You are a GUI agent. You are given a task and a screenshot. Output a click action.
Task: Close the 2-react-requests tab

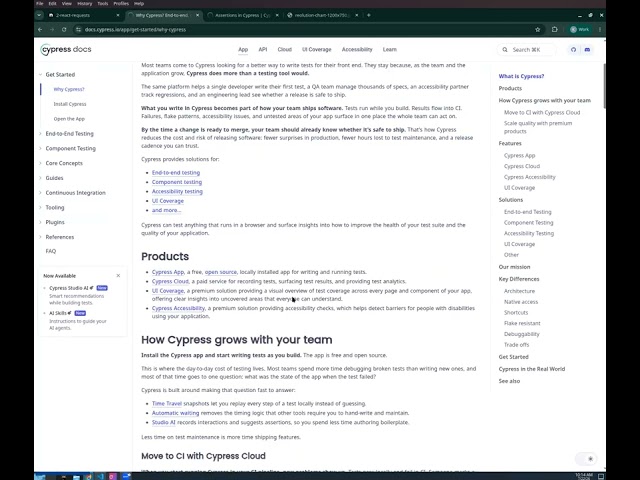(x=118, y=15)
